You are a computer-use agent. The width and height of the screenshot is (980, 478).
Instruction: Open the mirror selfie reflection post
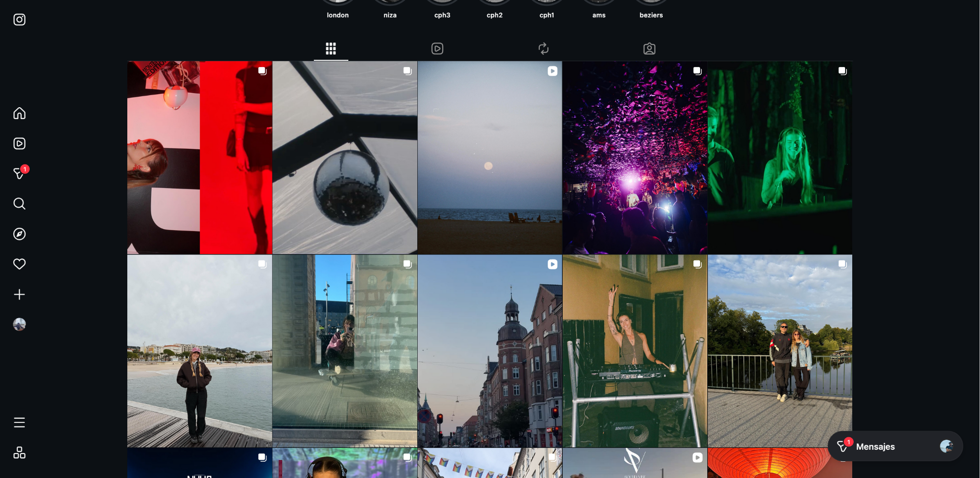point(345,351)
